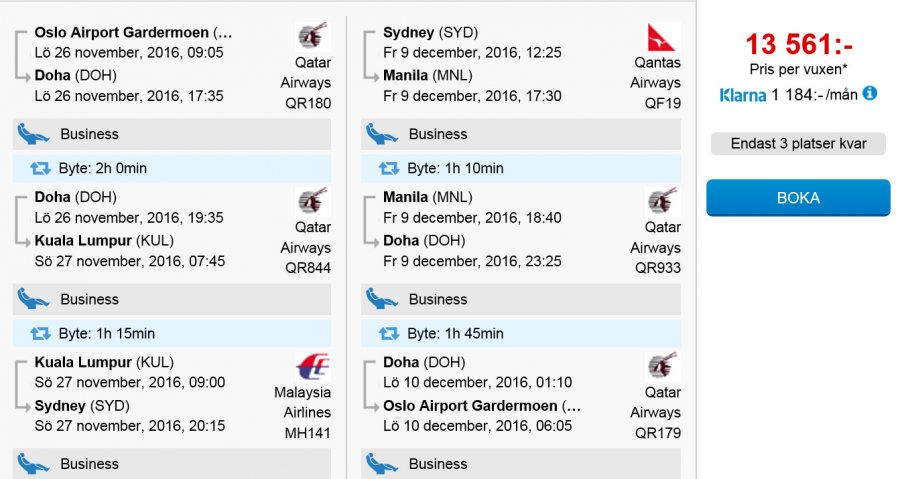Click the Endast 3 platser kvar badge
The width and height of the screenshot is (900, 479).
pyautogui.click(x=797, y=144)
